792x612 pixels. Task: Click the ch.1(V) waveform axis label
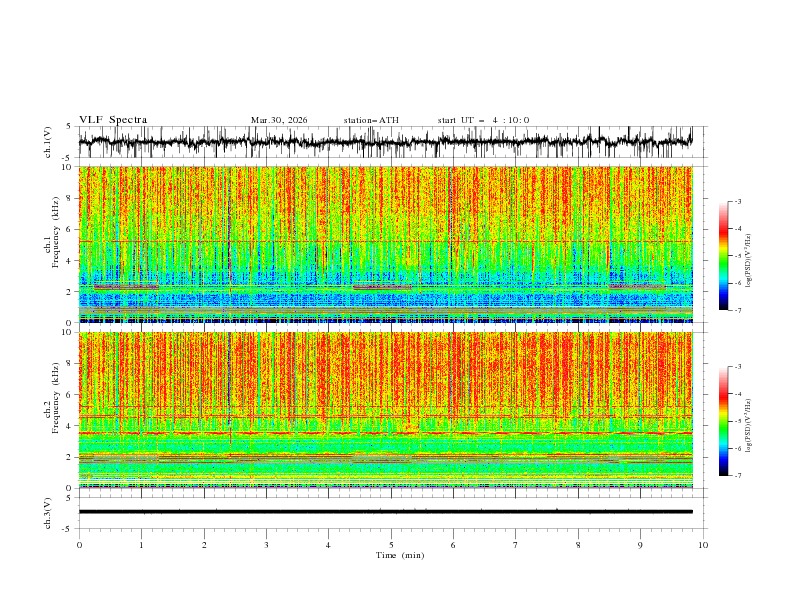coord(48,142)
